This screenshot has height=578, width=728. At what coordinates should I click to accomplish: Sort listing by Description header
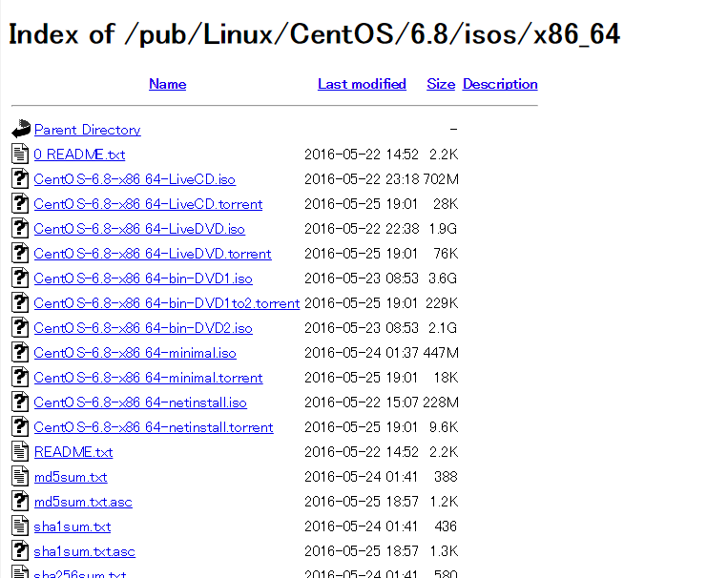500,84
